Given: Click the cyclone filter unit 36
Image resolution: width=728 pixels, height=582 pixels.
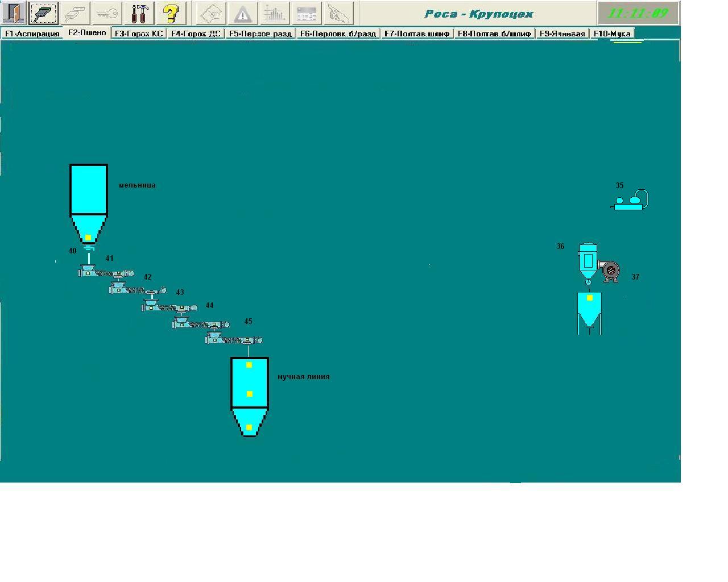Looking at the screenshot, I should pos(588,261).
